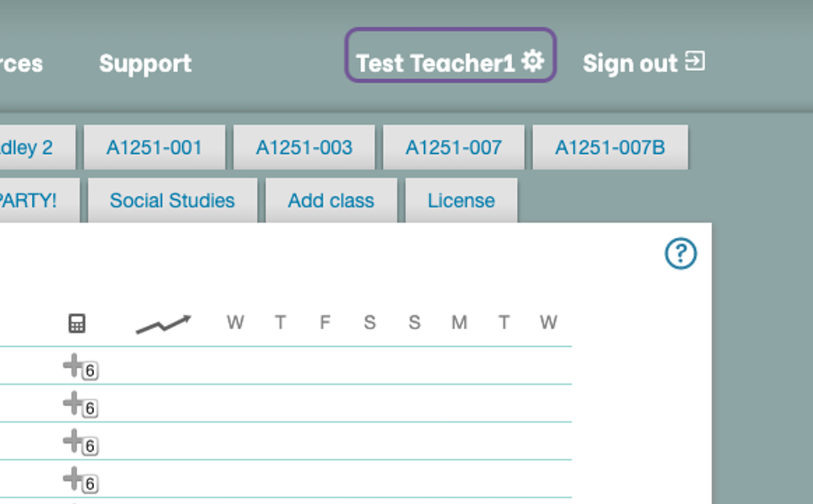
Task: Click the calculator column header icon
Action: (77, 323)
